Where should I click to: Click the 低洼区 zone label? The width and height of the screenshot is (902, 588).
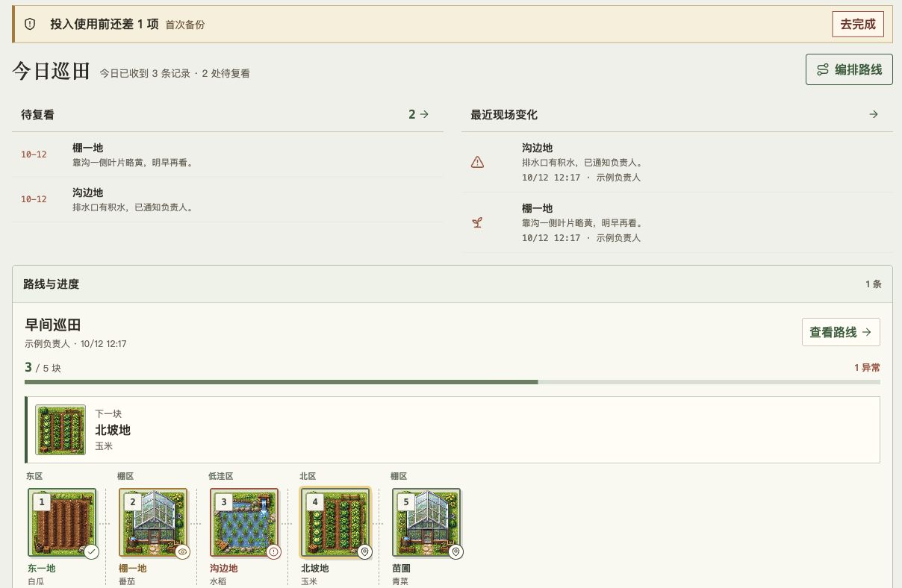click(x=220, y=476)
